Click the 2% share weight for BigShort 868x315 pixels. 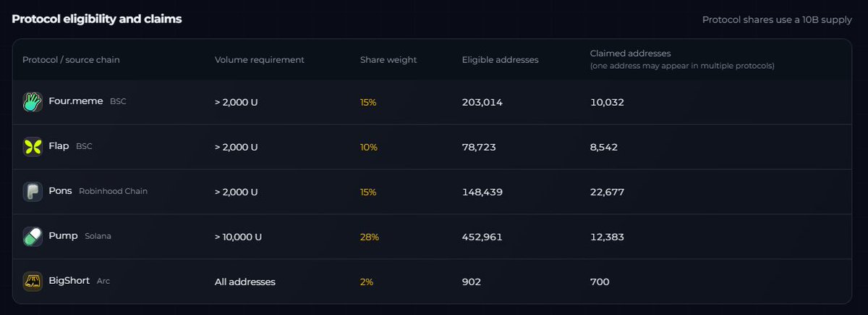point(367,282)
